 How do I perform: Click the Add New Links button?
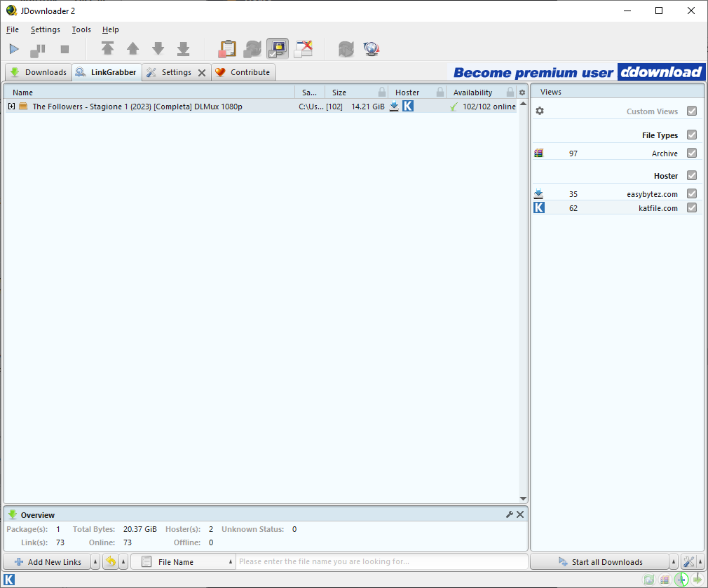click(x=48, y=562)
